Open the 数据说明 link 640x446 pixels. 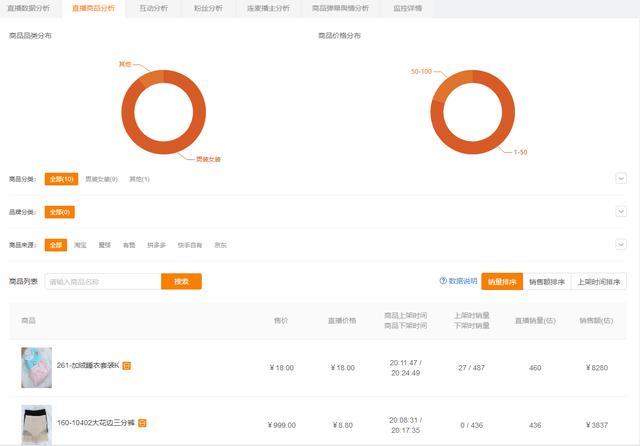[x=463, y=281]
